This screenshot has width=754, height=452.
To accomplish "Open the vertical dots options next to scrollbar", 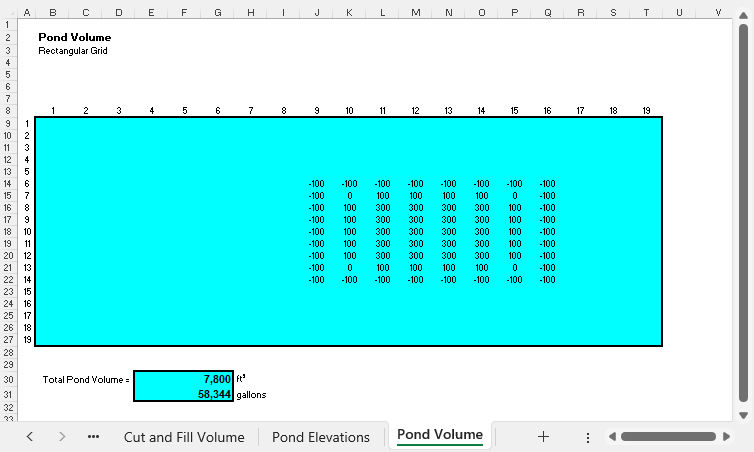I will [x=588, y=437].
